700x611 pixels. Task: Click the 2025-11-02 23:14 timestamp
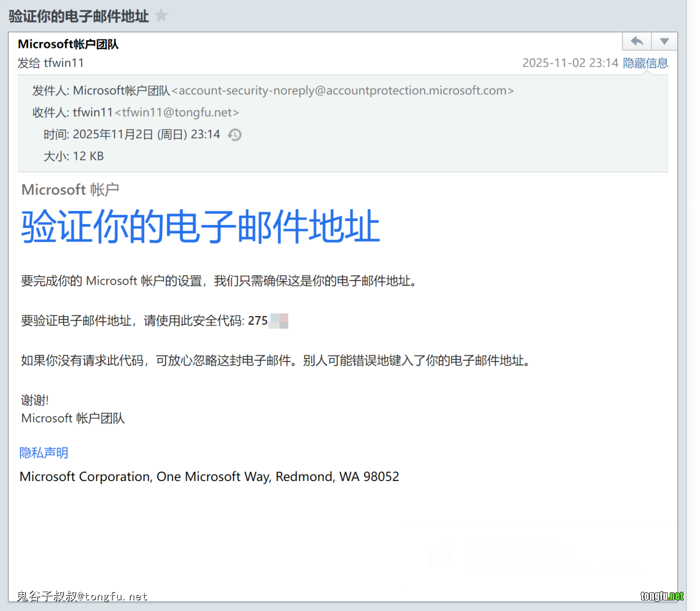[x=569, y=63]
